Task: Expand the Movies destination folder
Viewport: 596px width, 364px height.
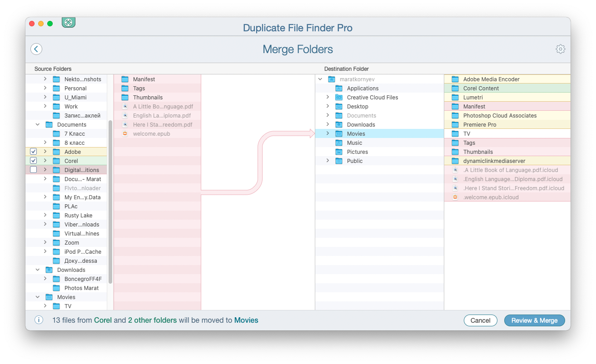Action: point(328,133)
